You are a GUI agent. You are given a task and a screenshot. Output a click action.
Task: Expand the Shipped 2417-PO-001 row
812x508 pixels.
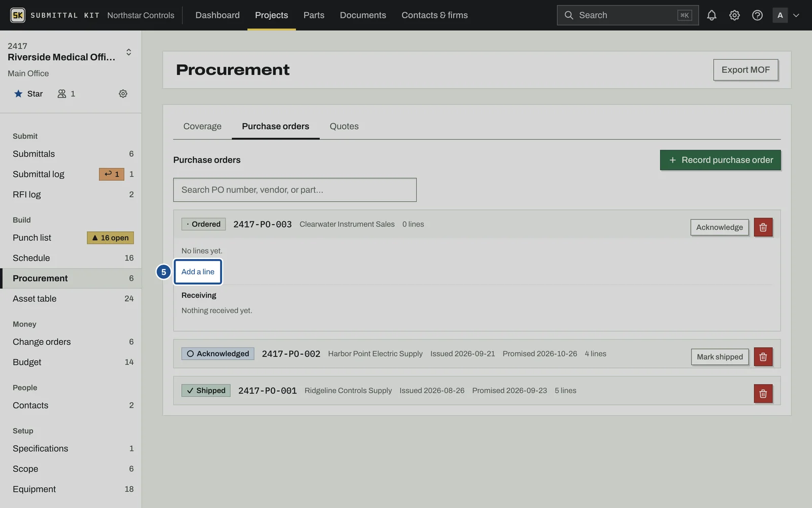(476, 391)
